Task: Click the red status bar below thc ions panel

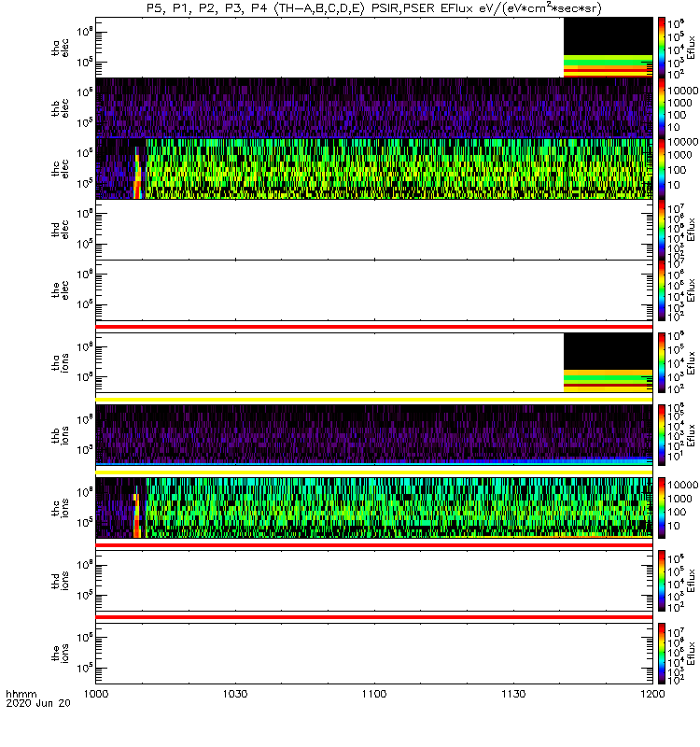Action: 374,545
